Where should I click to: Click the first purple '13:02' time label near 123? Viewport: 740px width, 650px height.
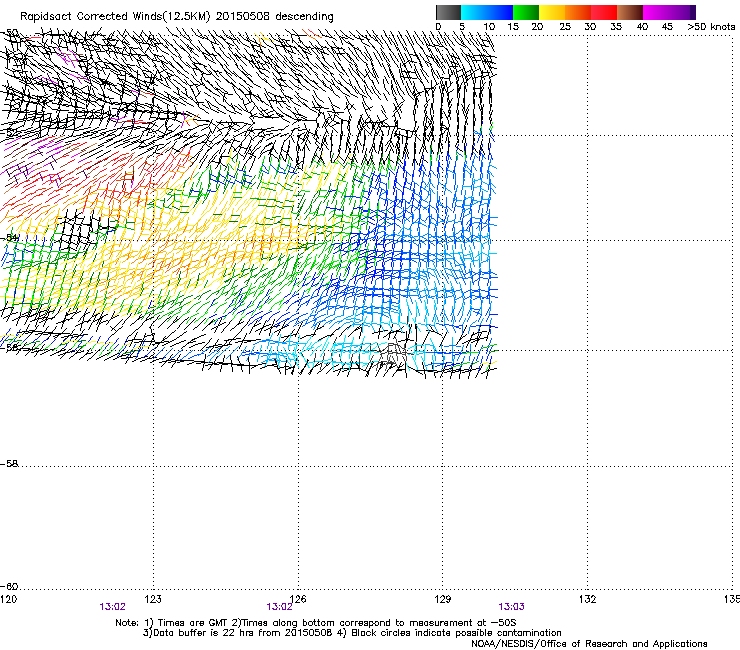coord(112,607)
